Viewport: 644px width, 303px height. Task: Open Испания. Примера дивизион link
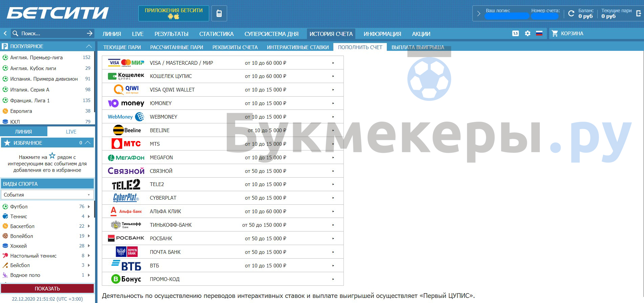click(44, 79)
